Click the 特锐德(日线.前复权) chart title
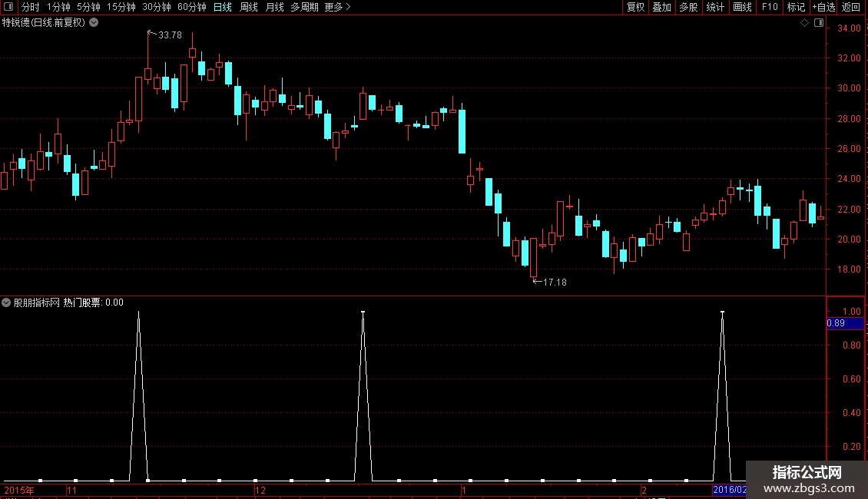Viewport: 868px width, 499px height. pos(44,23)
